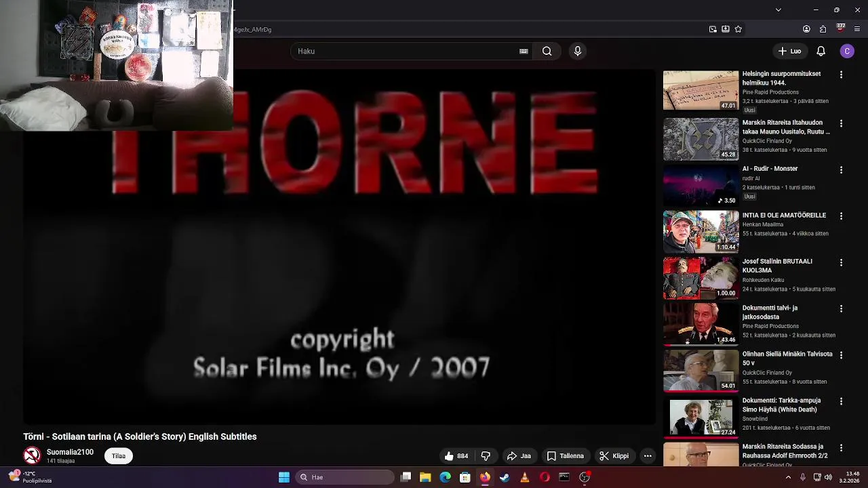
Task: Click the uBlock extension icon showing 377
Action: [841, 28]
